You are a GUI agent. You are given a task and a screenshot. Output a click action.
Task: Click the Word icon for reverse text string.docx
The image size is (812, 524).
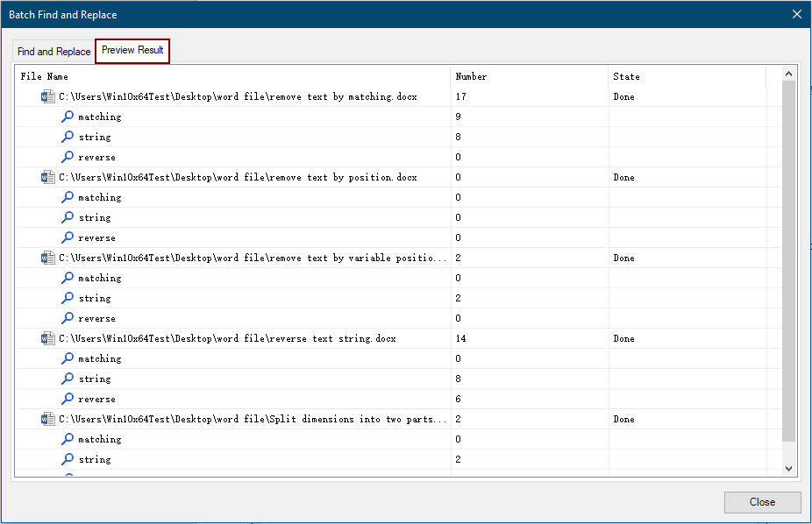(x=47, y=338)
